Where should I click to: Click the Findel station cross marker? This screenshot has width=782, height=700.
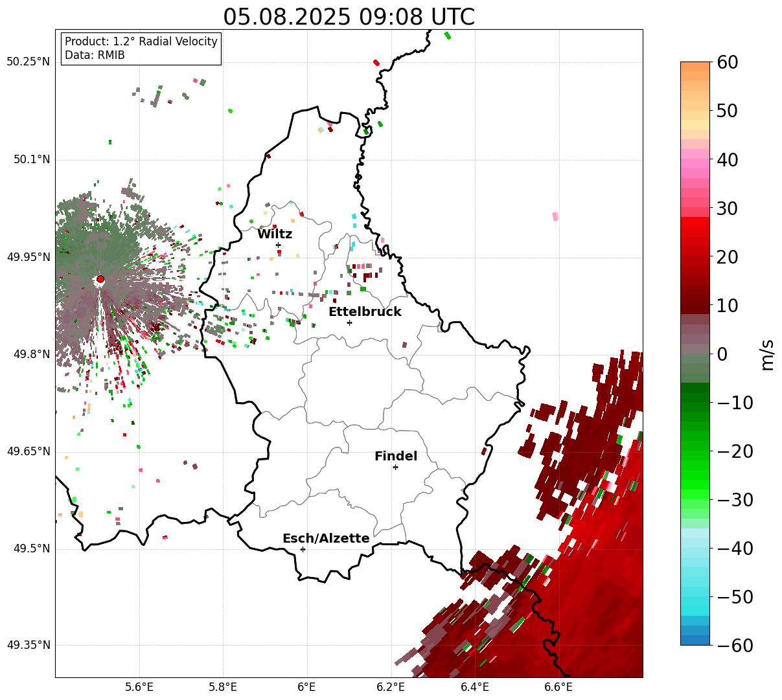point(395,467)
